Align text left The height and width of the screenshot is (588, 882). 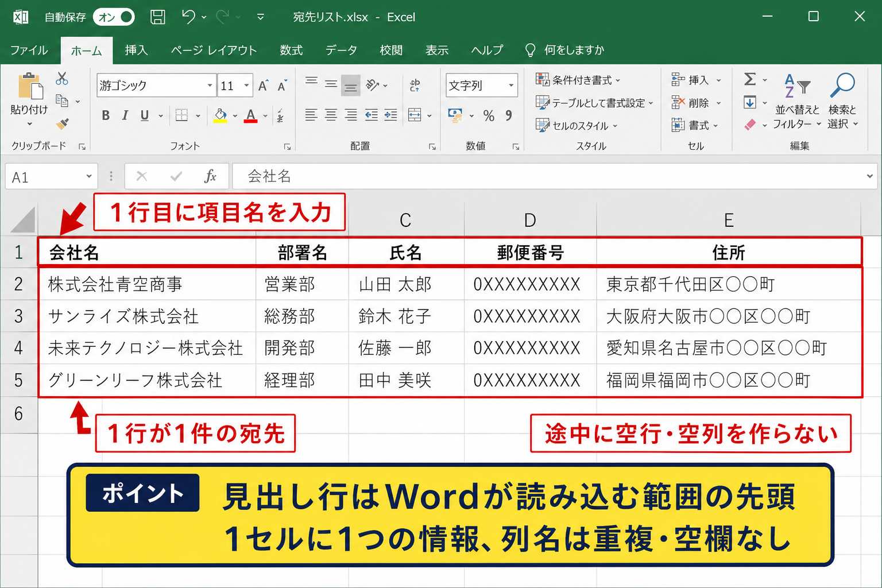coord(311,115)
